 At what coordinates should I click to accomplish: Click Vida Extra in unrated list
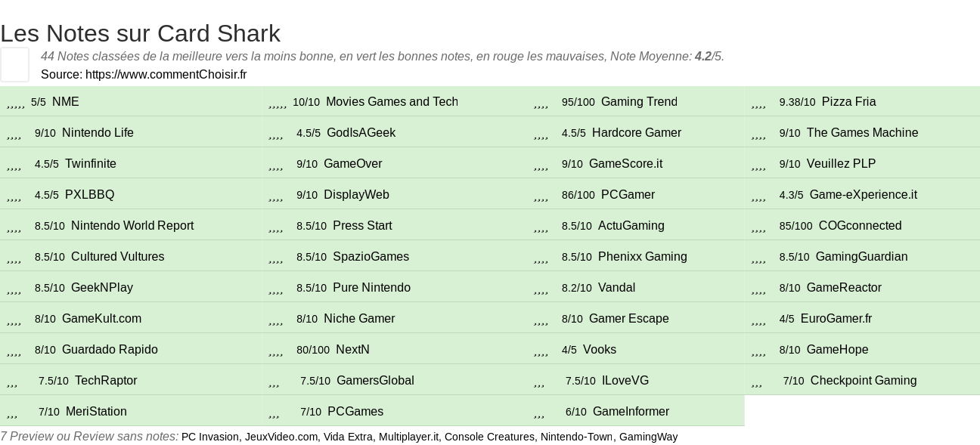[x=348, y=437]
